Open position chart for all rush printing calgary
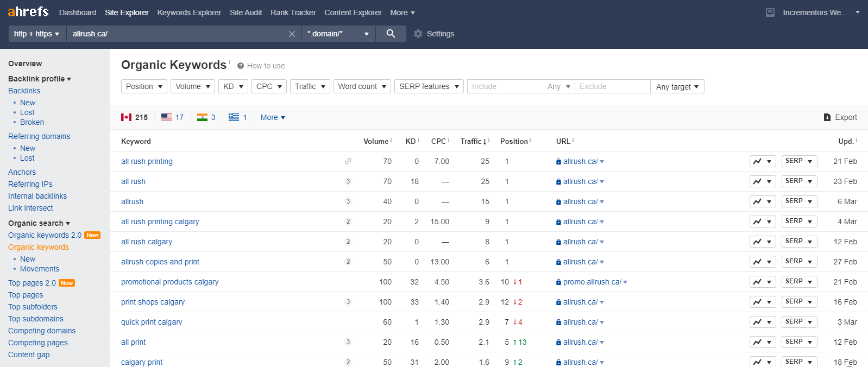Screen dimensions: 868x367 click(763, 222)
